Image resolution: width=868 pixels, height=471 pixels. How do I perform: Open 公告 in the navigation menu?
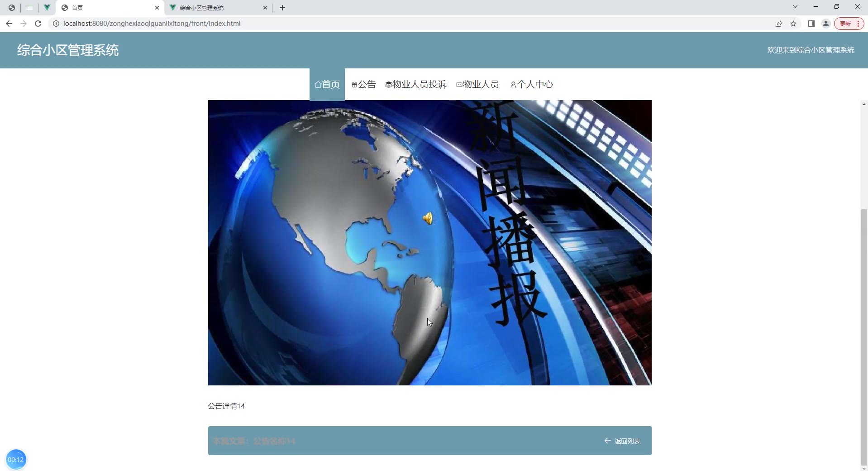tap(364, 84)
